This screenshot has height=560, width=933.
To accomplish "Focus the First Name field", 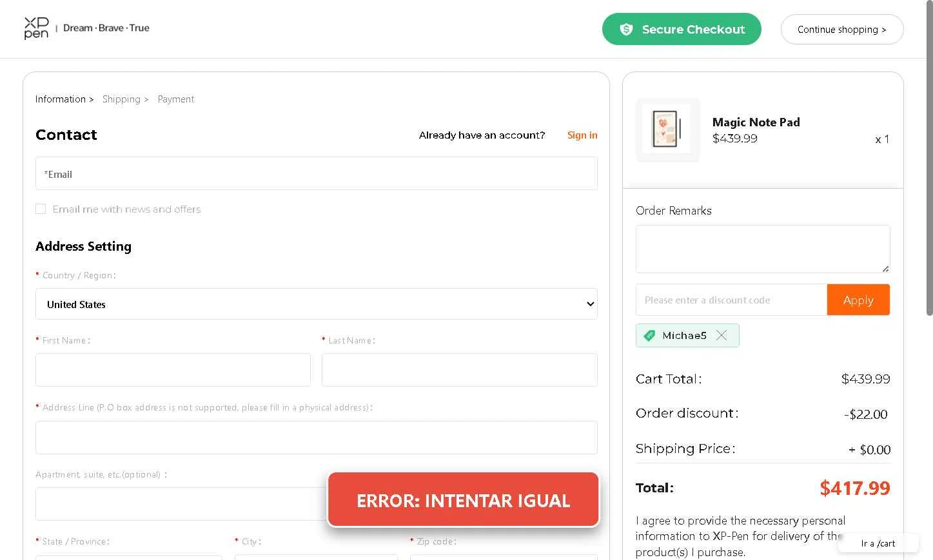I will pyautogui.click(x=173, y=370).
